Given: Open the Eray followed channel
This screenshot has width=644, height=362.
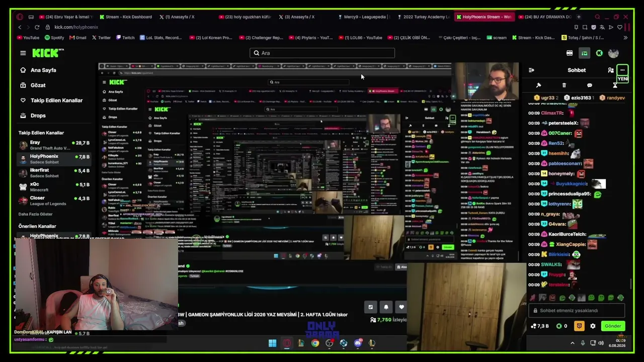Looking at the screenshot, I should pos(54,145).
